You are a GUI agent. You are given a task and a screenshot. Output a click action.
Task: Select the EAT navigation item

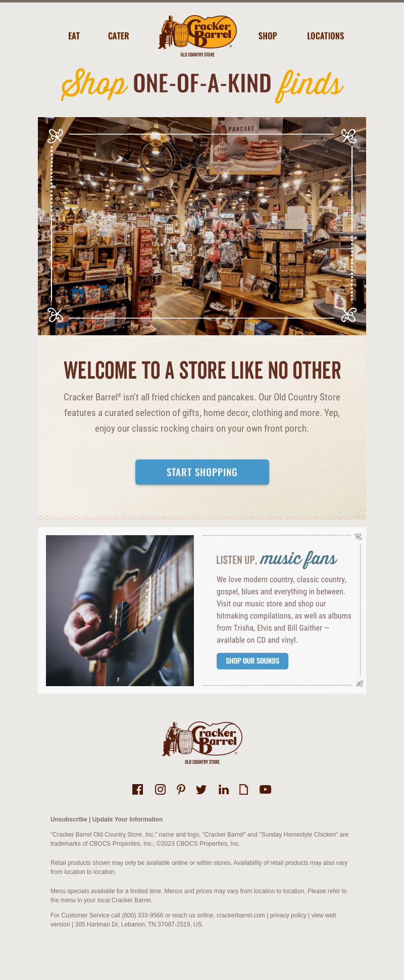click(74, 36)
